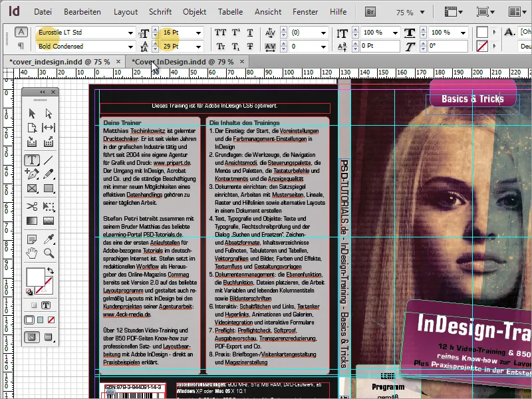Pick the Content Placer tool
This screenshot has height=399, width=532.
49,142
